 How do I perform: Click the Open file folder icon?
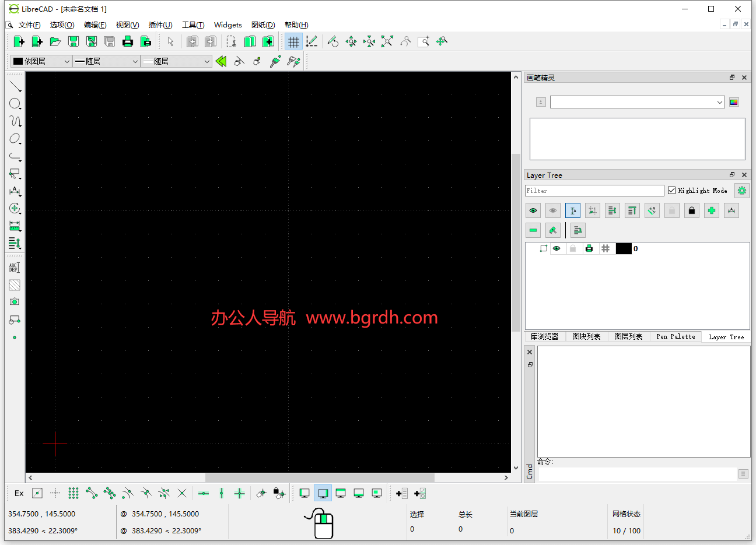55,41
